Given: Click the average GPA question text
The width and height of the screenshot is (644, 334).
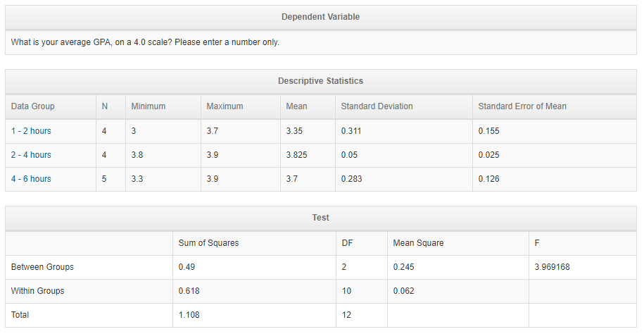Looking at the screenshot, I should [x=145, y=42].
